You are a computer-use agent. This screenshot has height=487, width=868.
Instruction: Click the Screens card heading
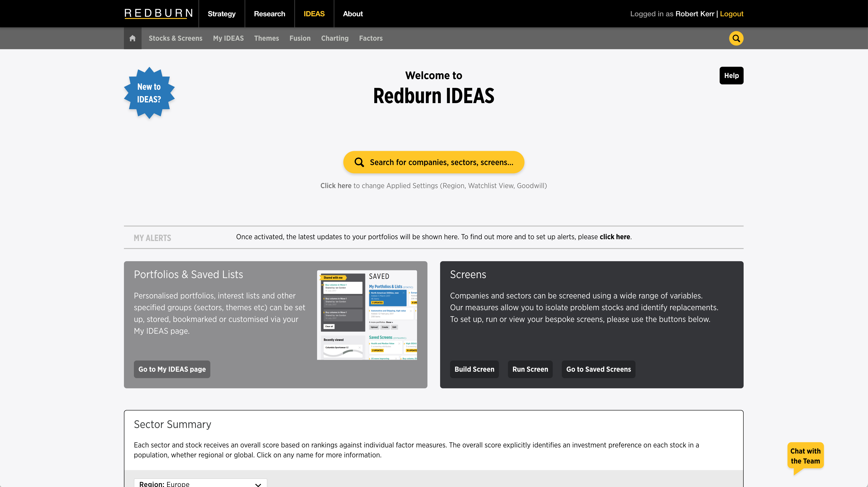click(468, 274)
